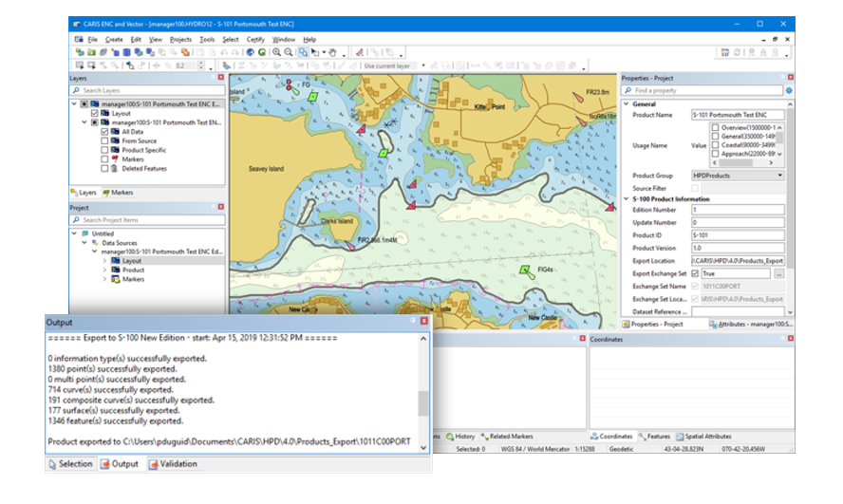Click the gear icon beside Find a property
The image size is (843, 504).
[x=789, y=90]
